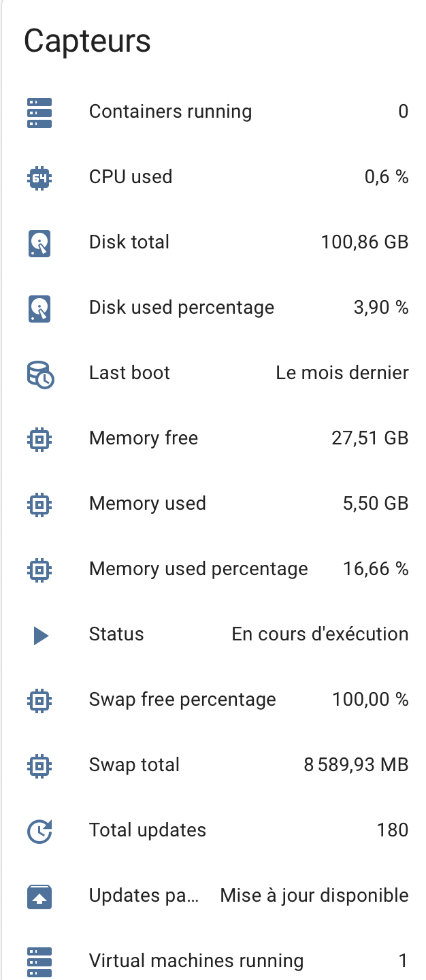Viewport: 426px width, 980px height.
Task: Click the Status play arrow icon
Action: tap(41, 636)
